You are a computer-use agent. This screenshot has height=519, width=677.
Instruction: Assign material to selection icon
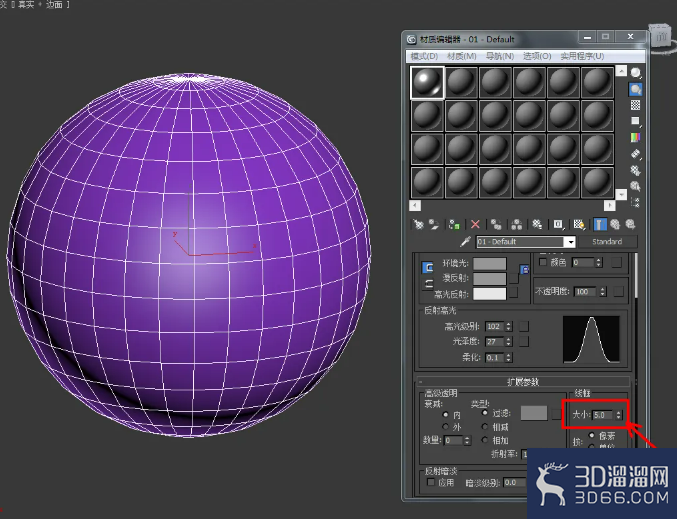pos(454,225)
